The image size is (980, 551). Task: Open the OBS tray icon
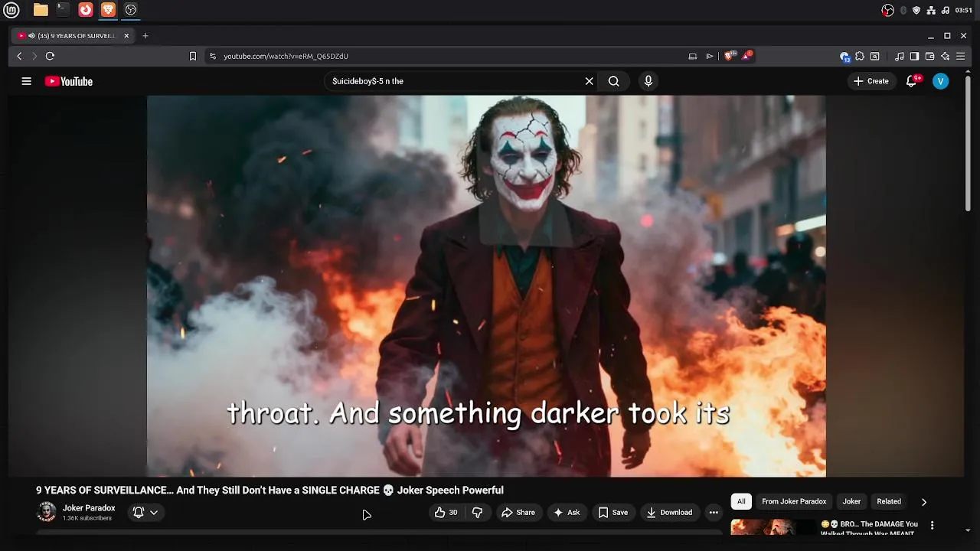pyautogui.click(x=888, y=10)
